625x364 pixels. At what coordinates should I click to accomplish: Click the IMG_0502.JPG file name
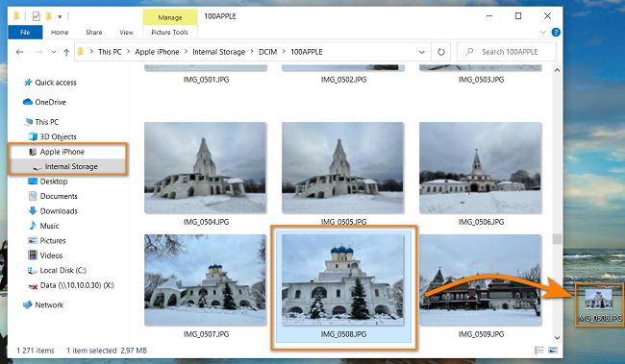(x=343, y=80)
